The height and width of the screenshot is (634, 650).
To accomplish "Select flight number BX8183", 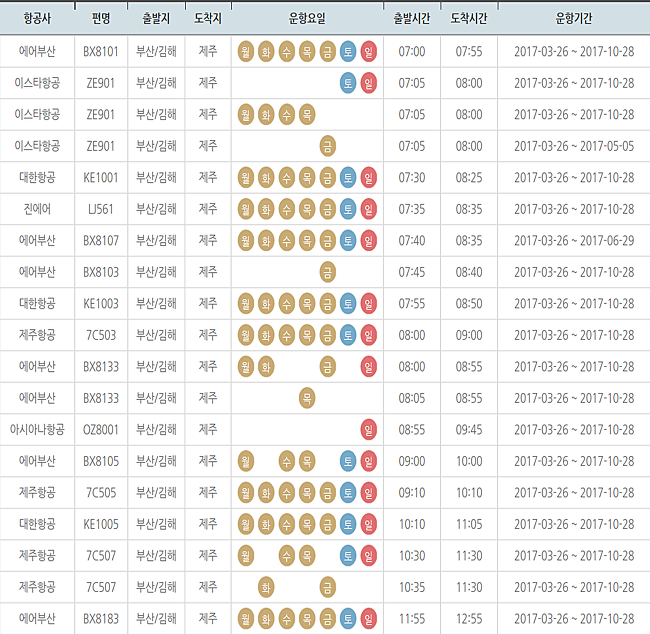I will click(x=101, y=619).
